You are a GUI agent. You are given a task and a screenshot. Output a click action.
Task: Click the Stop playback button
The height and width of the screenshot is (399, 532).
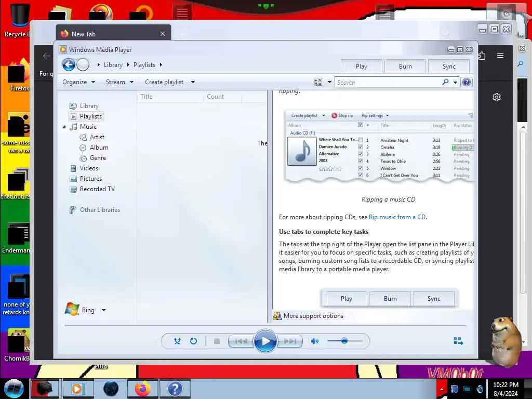click(217, 341)
